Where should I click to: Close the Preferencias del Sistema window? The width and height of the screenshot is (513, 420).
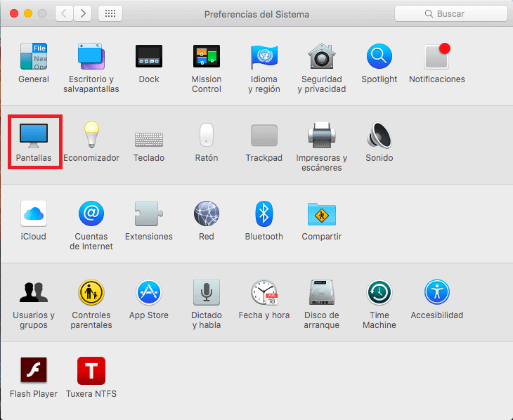[x=14, y=13]
